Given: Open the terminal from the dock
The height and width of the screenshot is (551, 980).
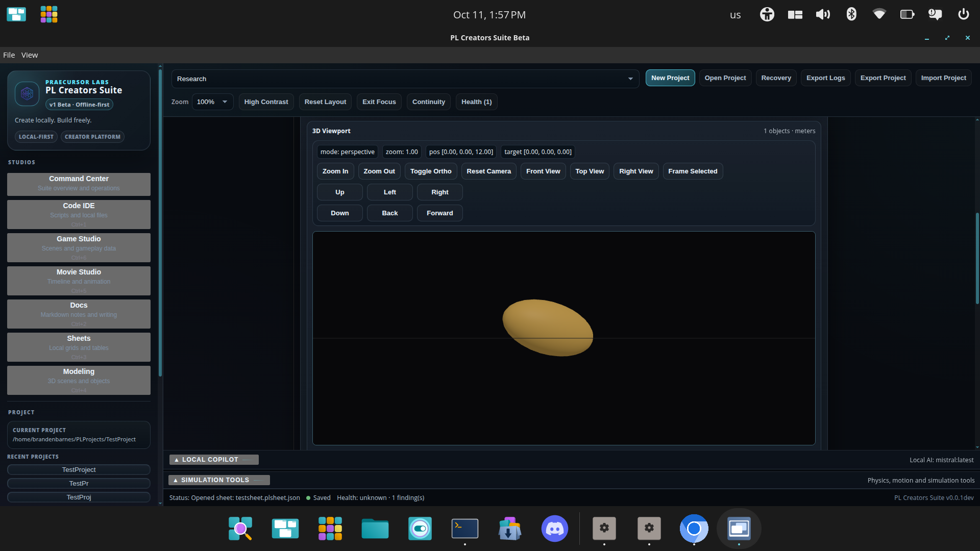Looking at the screenshot, I should (465, 529).
